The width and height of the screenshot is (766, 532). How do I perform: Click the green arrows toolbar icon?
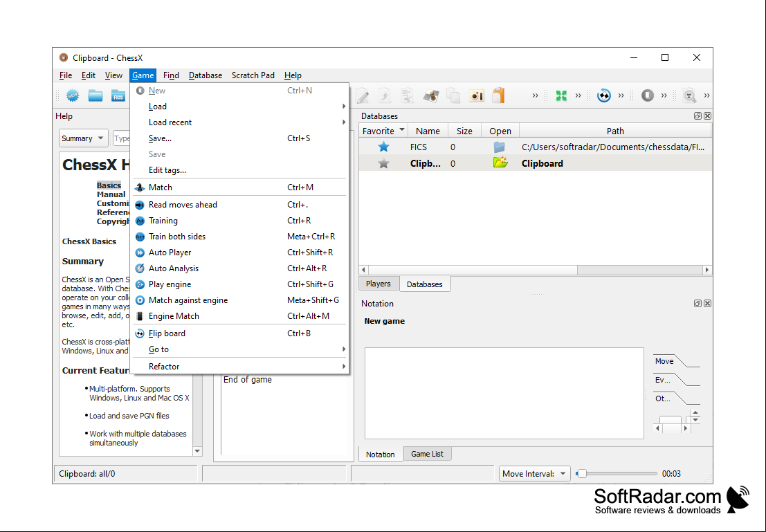[x=561, y=95]
